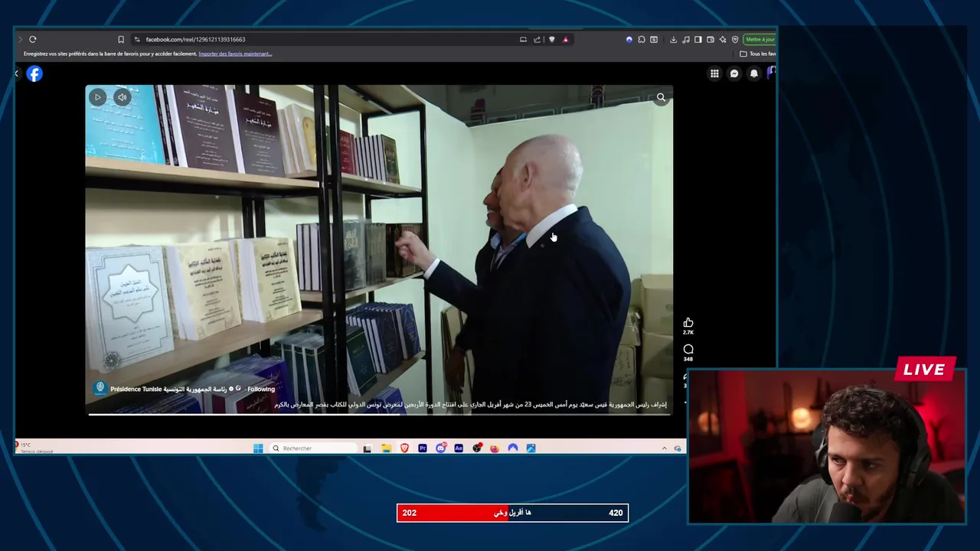Viewport: 980px width, 551px height.
Task: Share this page using the share icon
Action: (537, 40)
